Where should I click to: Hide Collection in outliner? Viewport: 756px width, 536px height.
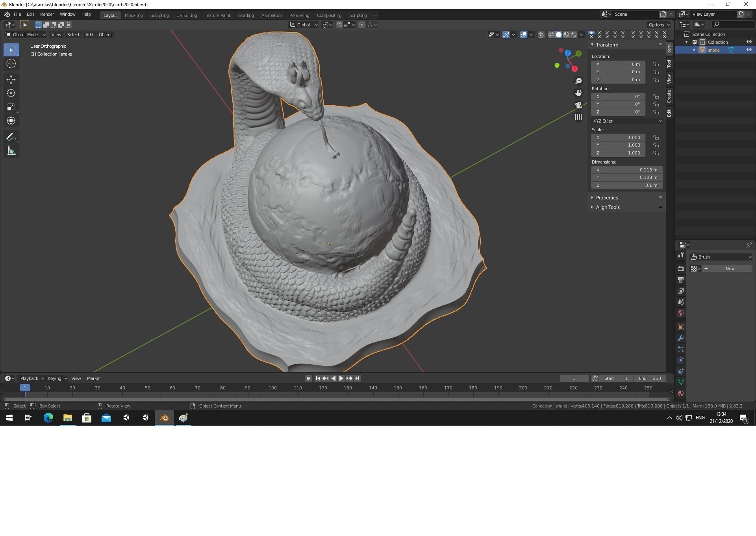749,42
